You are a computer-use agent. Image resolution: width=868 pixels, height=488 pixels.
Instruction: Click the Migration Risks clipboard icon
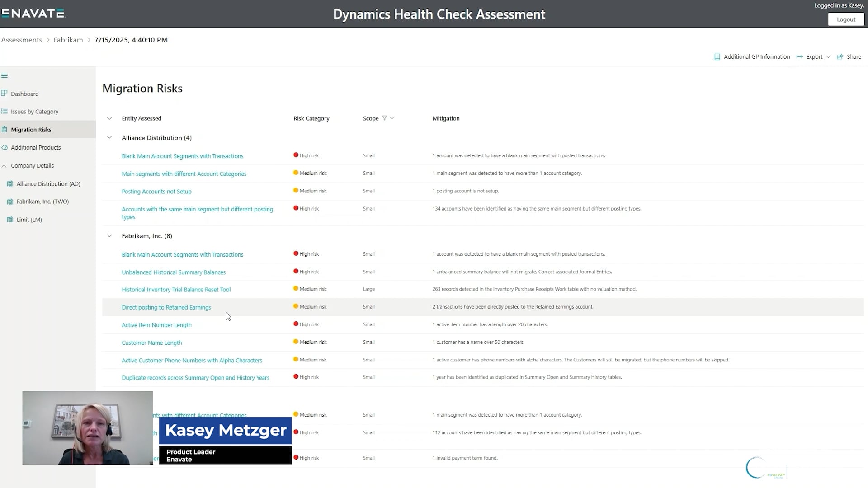click(x=5, y=129)
